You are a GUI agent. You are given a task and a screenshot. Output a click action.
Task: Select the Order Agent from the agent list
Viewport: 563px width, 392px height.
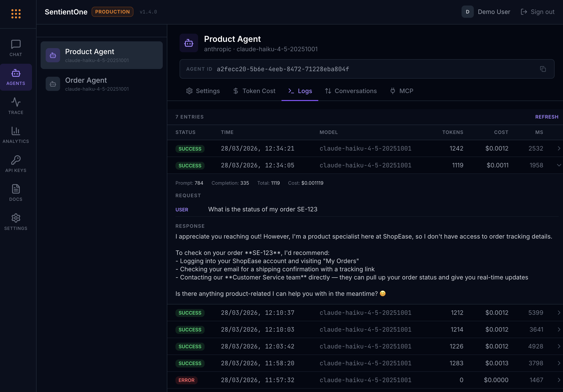[x=101, y=84]
